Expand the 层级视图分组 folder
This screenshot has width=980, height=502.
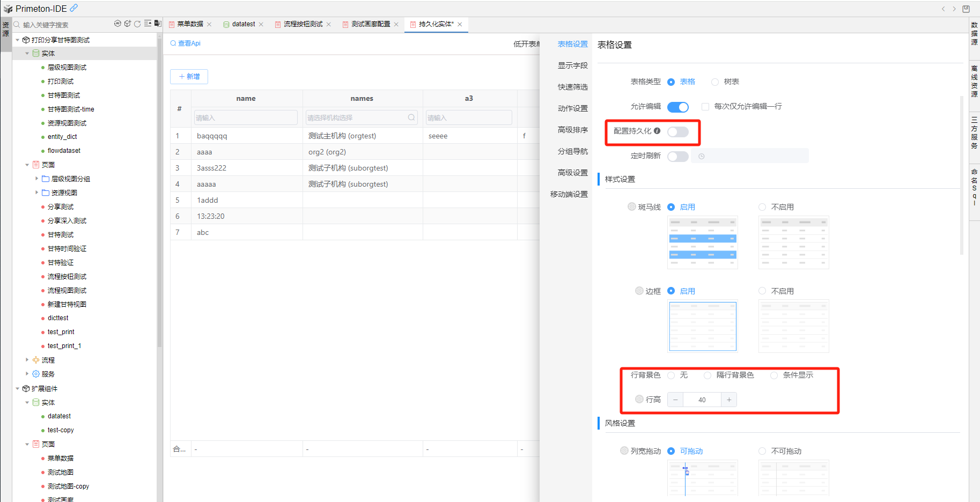pos(36,179)
